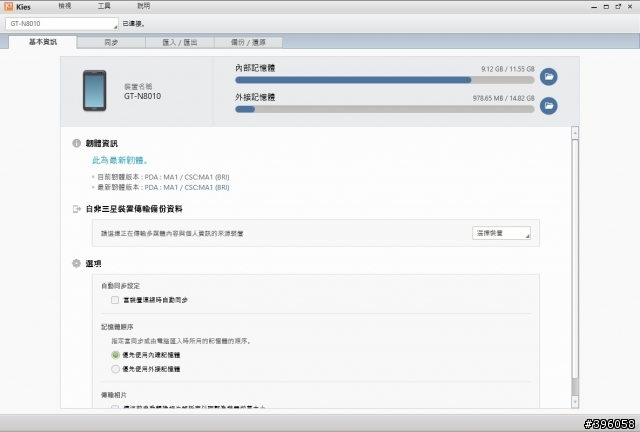Image resolution: width=640 pixels, height=432 pixels.
Task: Click the 記憶體順序 section label
Action: (117, 327)
